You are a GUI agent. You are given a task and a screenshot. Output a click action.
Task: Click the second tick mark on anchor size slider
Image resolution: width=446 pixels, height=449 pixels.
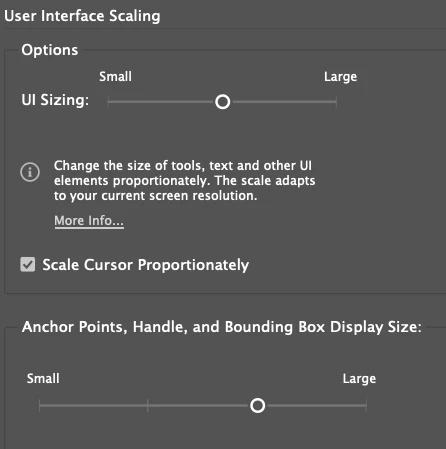point(148,406)
